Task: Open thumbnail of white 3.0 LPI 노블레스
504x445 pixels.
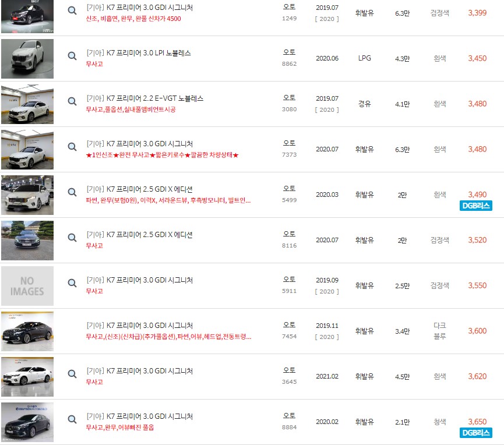Action: coord(27,59)
